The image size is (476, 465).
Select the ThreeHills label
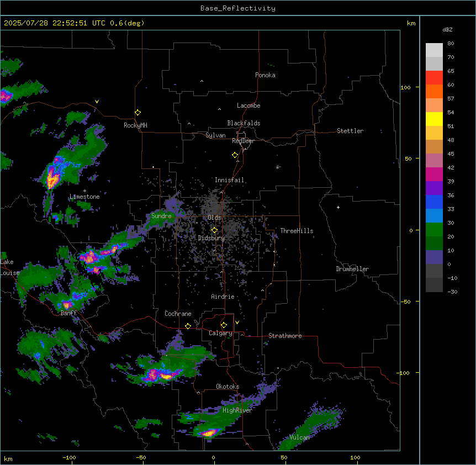[x=297, y=231]
